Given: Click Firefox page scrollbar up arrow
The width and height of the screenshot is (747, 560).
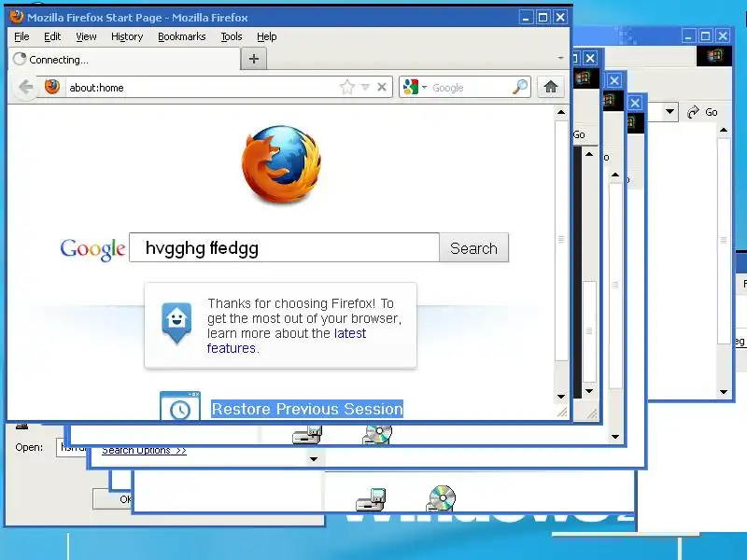Looking at the screenshot, I should tap(561, 112).
